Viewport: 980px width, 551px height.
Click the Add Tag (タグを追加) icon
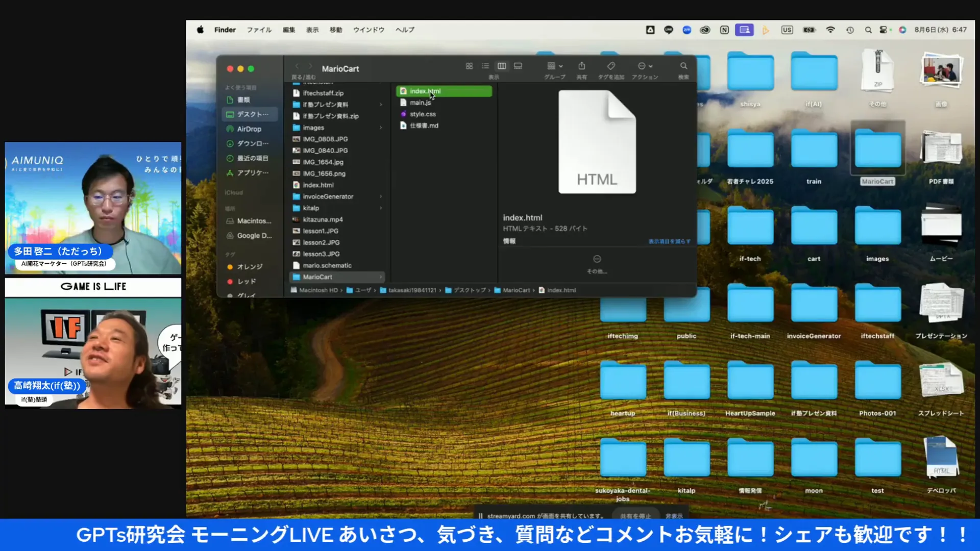(x=611, y=66)
